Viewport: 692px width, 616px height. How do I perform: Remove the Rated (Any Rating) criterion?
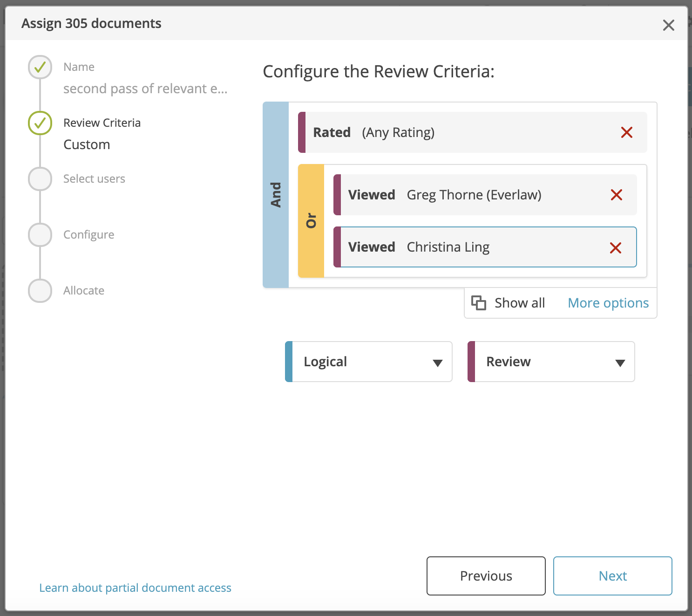(x=627, y=132)
